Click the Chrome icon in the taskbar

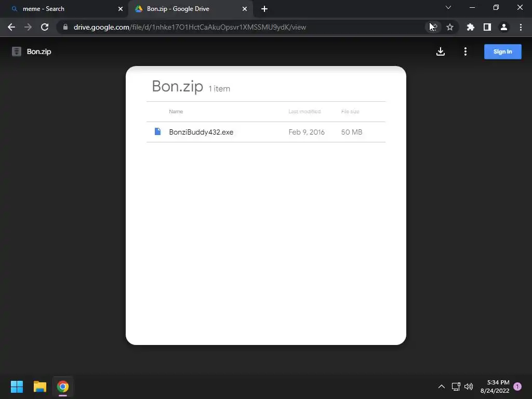pyautogui.click(x=63, y=387)
